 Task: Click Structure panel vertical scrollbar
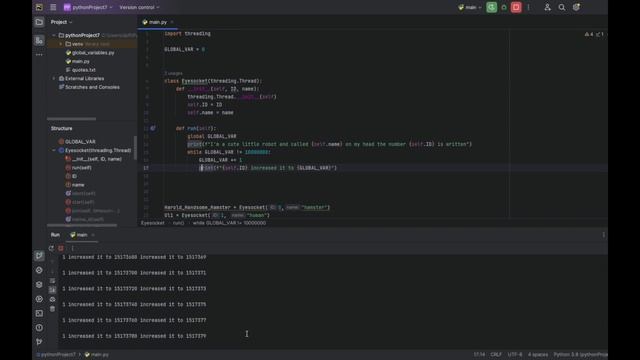(x=135, y=148)
